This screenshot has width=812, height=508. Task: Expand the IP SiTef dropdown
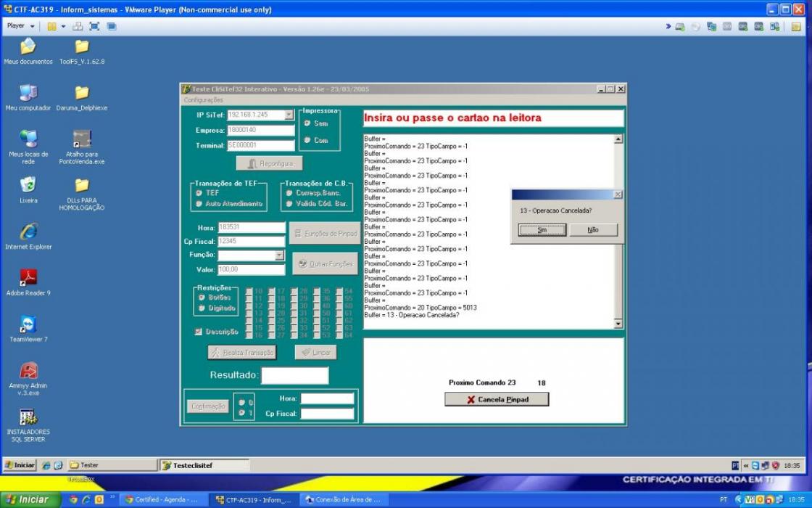click(x=289, y=115)
